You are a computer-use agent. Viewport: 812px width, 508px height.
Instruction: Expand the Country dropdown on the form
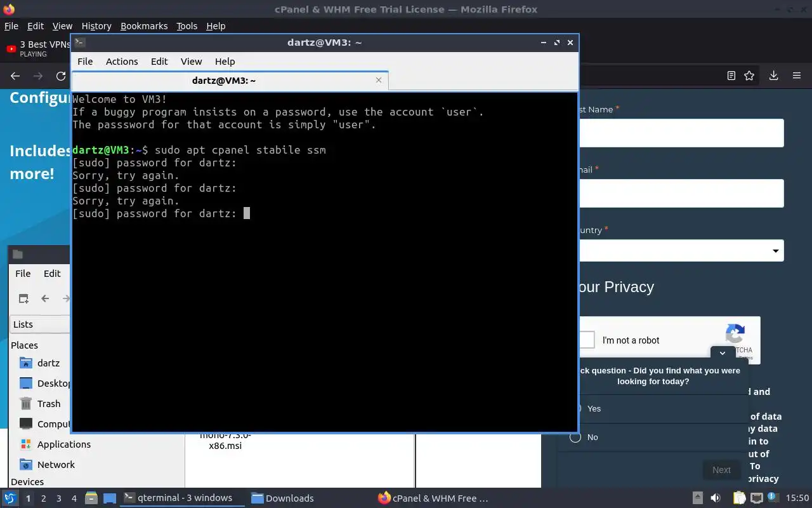click(x=681, y=251)
